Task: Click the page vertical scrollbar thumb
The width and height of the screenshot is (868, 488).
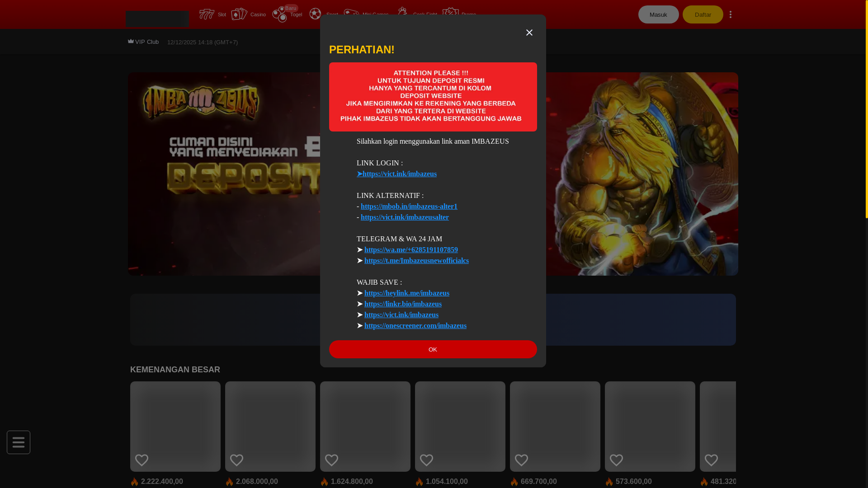Action: (x=866, y=108)
